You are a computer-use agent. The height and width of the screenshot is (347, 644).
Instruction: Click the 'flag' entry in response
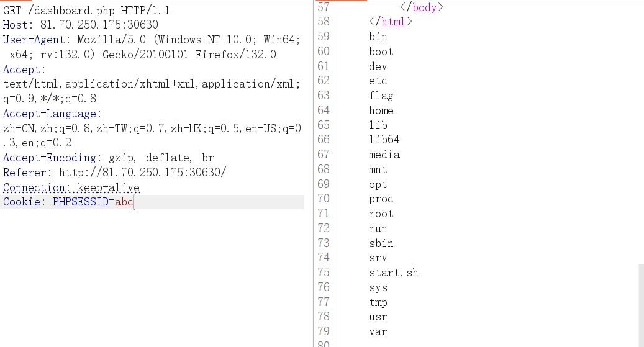pyautogui.click(x=381, y=96)
